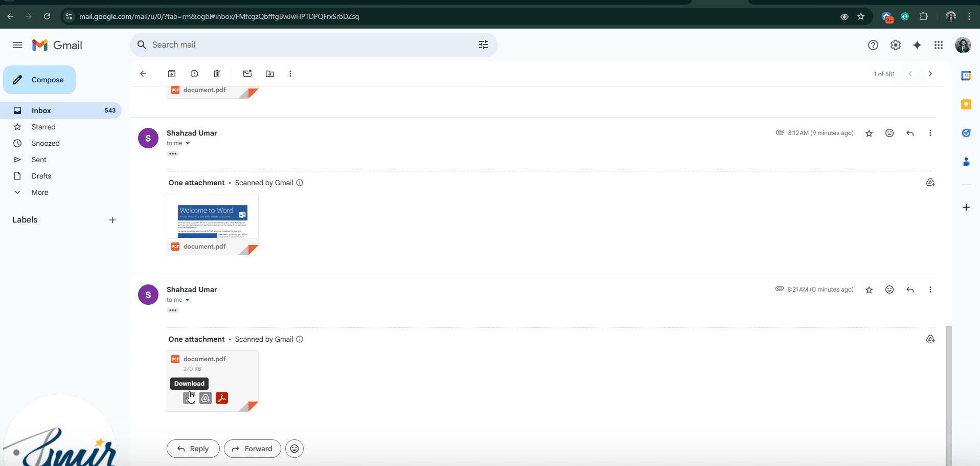Click the partially visible top document.pdf attachment

tap(213, 92)
